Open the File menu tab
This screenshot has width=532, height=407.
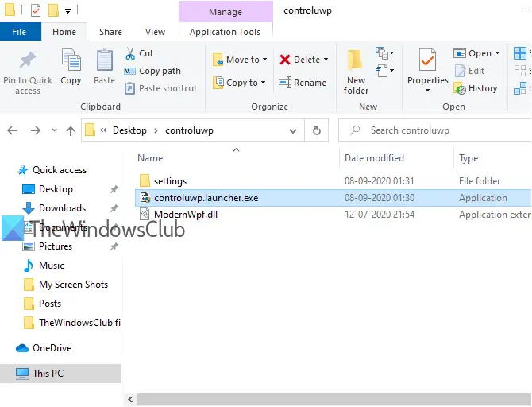click(19, 32)
